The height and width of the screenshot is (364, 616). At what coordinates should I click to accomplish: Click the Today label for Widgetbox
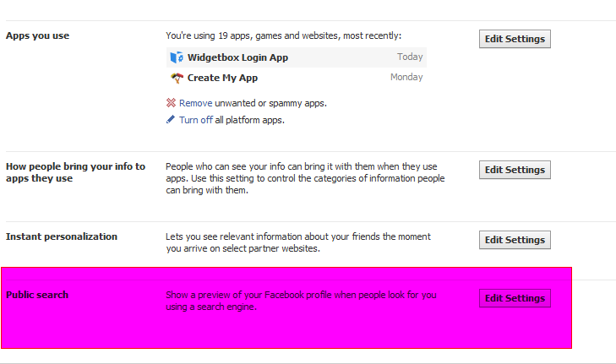pos(410,57)
